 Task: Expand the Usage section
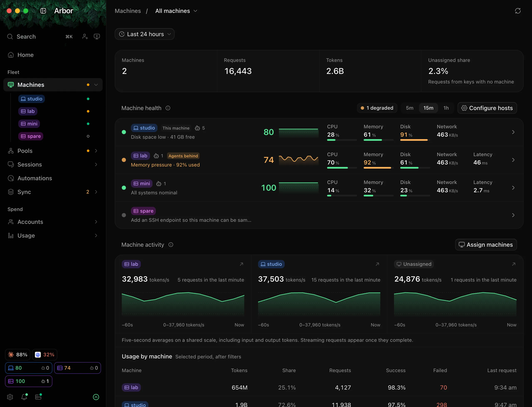pyautogui.click(x=96, y=235)
